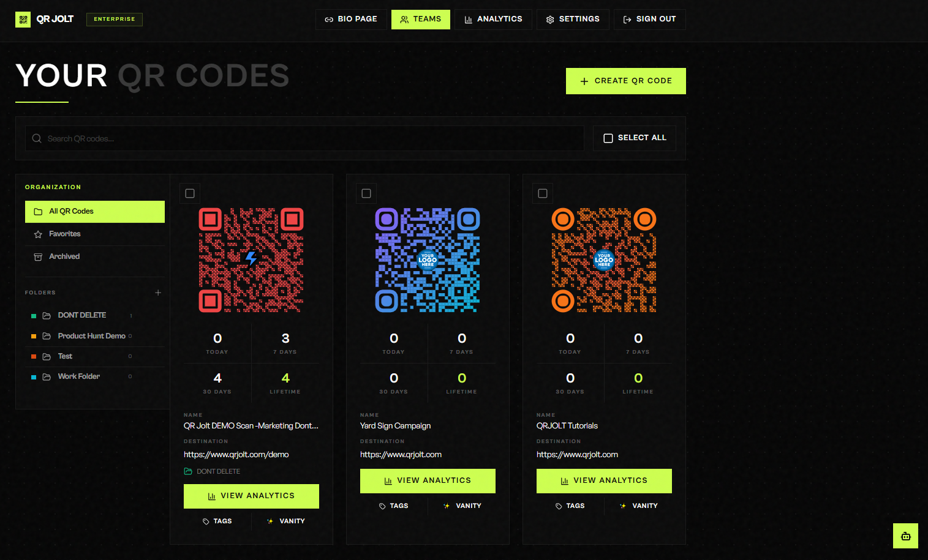This screenshot has width=928, height=560.
Task: Click the red color square of Test folder
Action: 34,356
